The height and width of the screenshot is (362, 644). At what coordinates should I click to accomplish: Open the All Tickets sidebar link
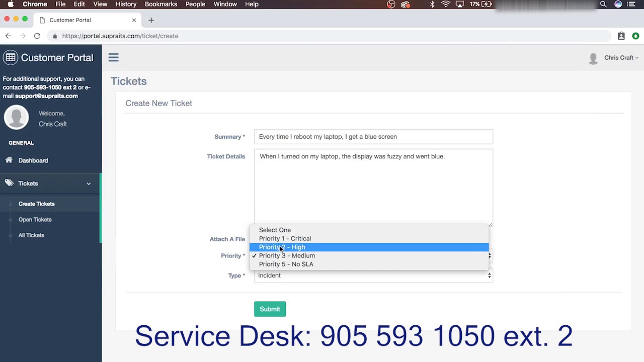(x=31, y=235)
